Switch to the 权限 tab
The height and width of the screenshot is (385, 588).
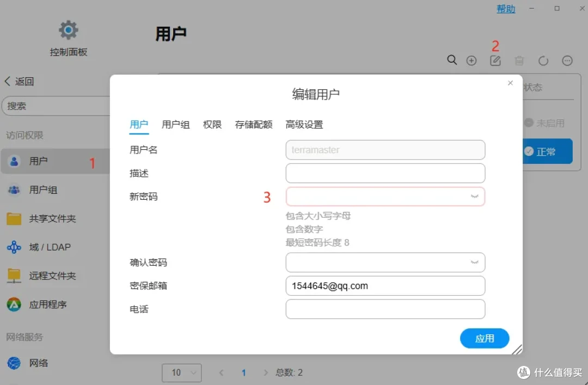click(212, 125)
